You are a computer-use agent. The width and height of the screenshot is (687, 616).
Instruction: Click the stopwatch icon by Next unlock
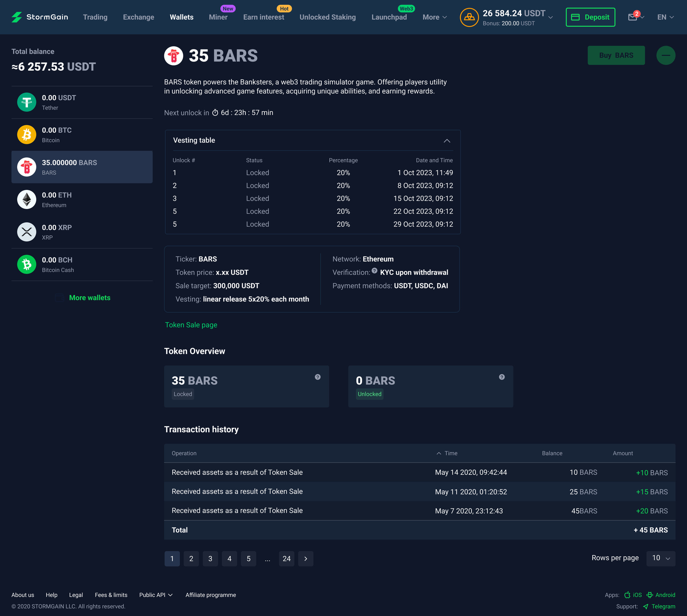(x=215, y=113)
